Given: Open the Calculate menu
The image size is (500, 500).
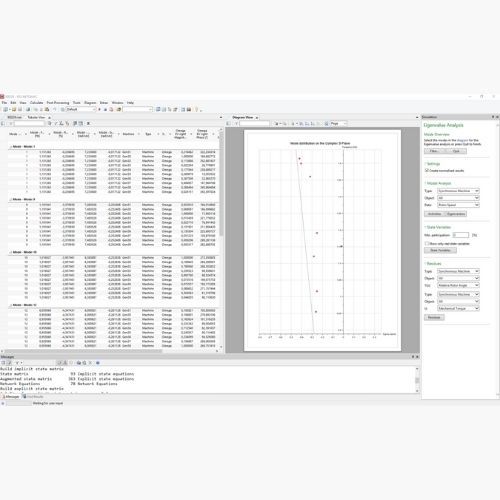Looking at the screenshot, I should [37, 103].
